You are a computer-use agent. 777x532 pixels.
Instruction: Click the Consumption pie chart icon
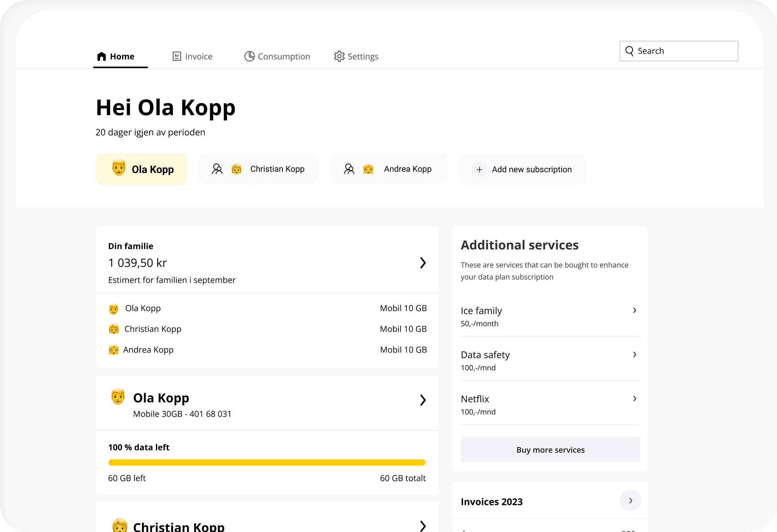(x=249, y=56)
